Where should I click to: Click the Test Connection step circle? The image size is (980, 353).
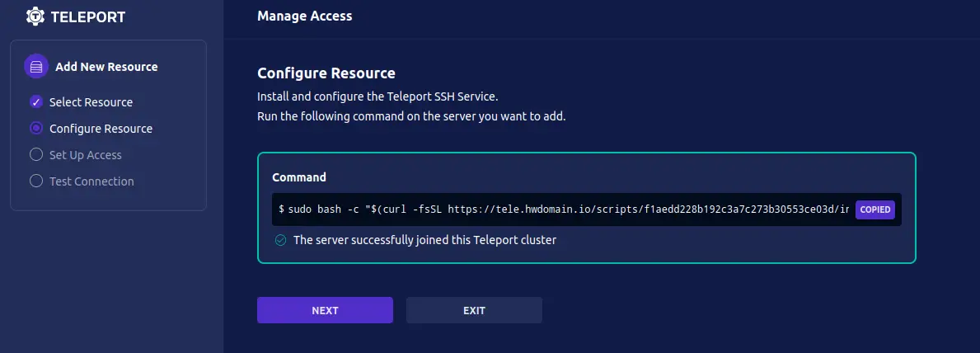36,181
